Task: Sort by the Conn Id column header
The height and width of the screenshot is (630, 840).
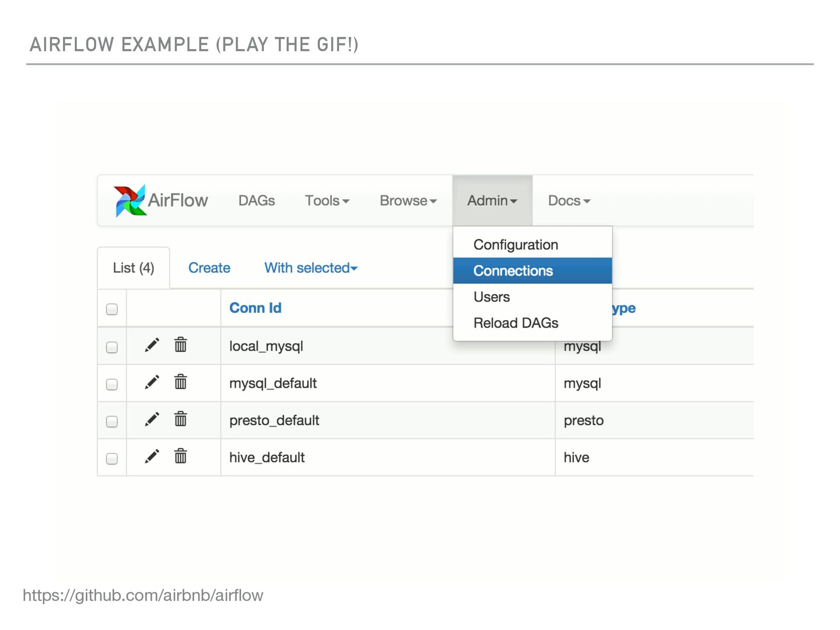Action: point(255,308)
